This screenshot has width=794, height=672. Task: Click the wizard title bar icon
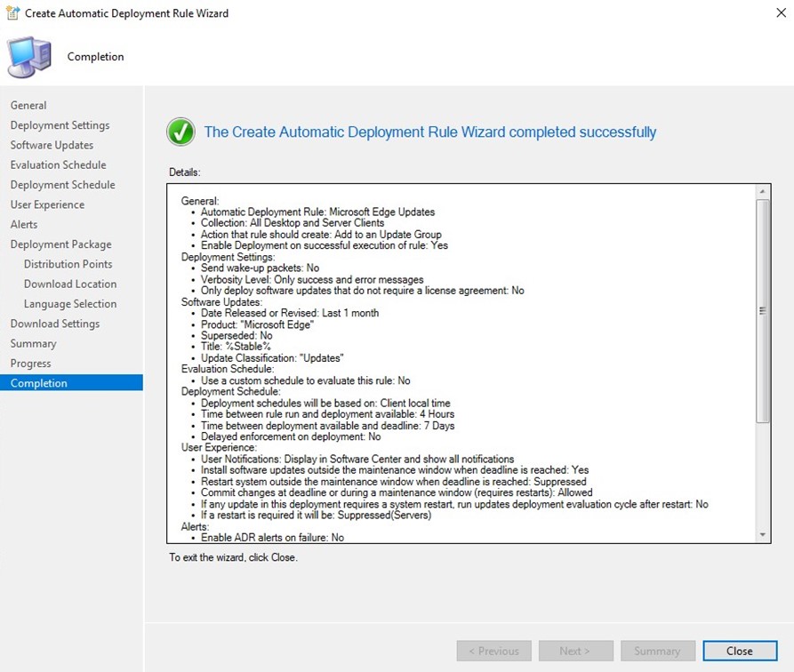pyautogui.click(x=12, y=12)
